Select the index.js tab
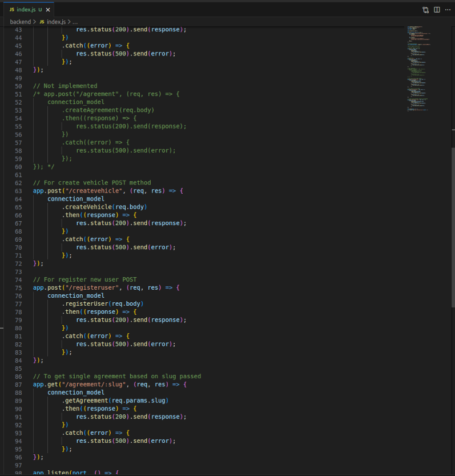Image resolution: width=455 pixels, height=476 pixels. (x=26, y=10)
